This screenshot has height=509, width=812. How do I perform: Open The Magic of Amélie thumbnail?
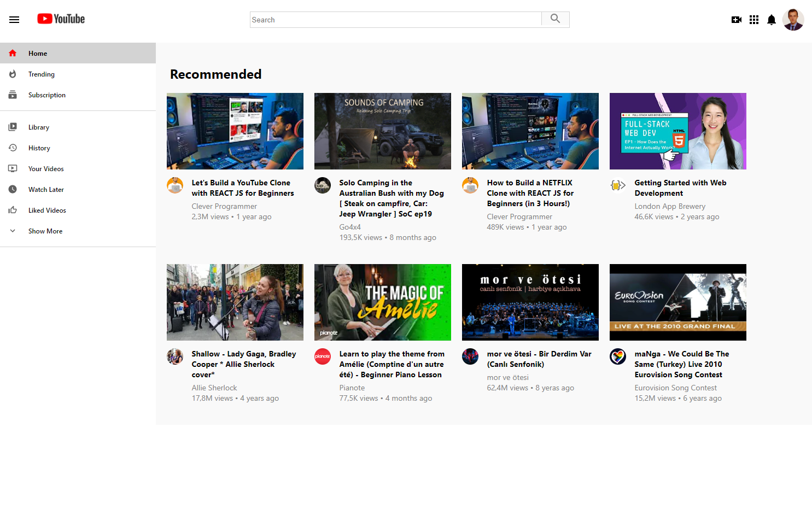383,302
